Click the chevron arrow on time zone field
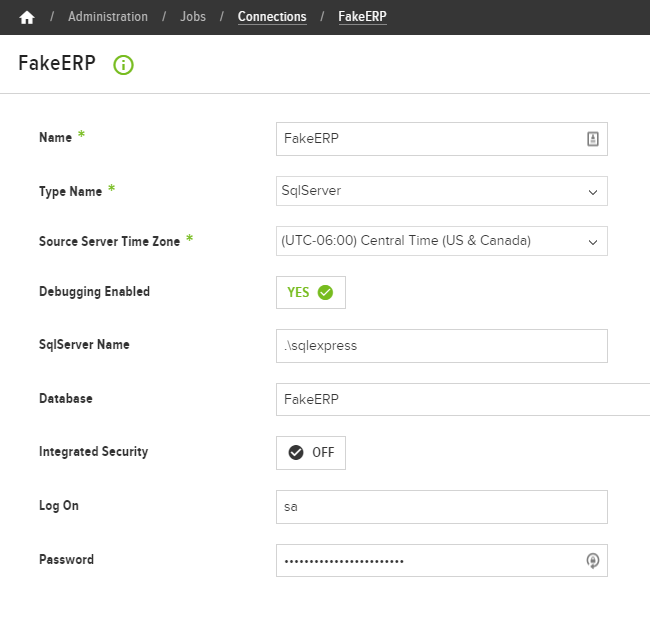650x620 pixels. pyautogui.click(x=593, y=242)
